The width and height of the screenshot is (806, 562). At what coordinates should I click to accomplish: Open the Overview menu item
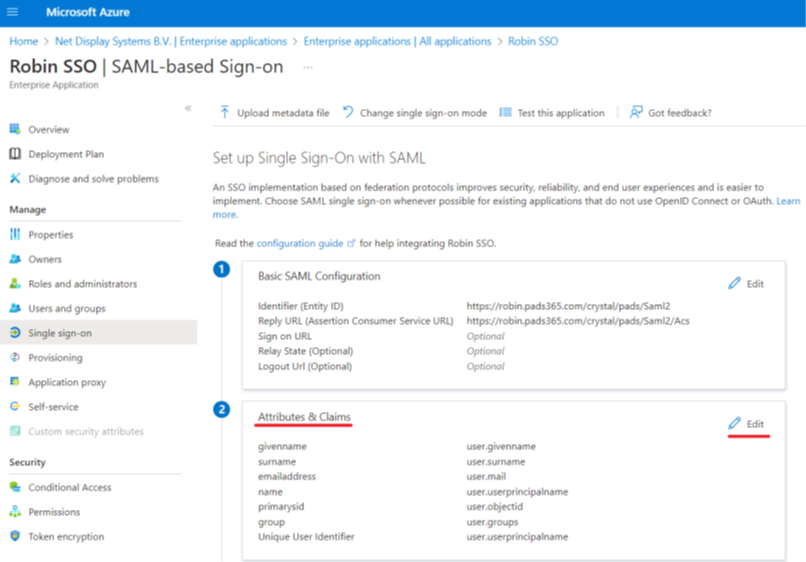click(49, 130)
